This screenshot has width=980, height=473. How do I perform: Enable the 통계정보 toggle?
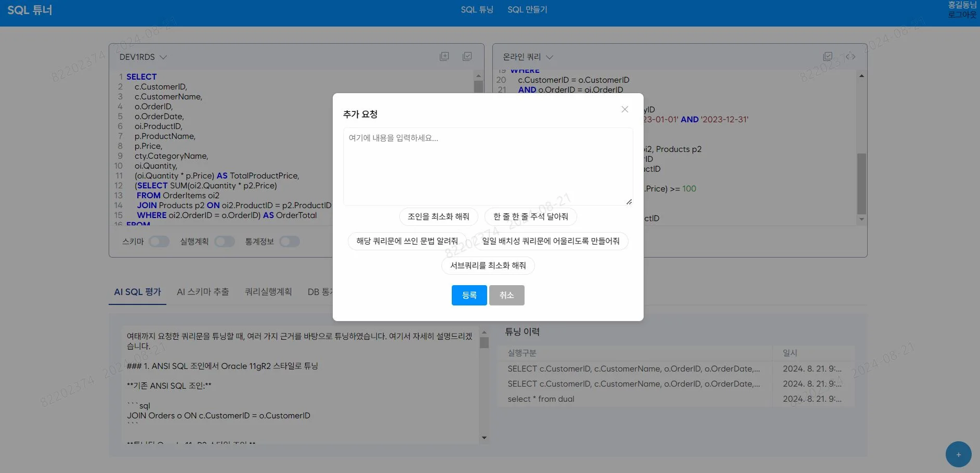(x=290, y=241)
